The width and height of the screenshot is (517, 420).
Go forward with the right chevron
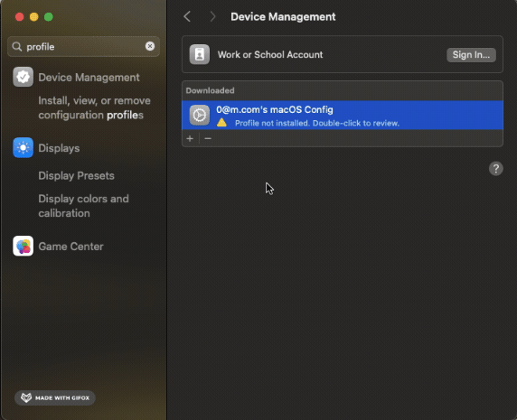pyautogui.click(x=212, y=16)
